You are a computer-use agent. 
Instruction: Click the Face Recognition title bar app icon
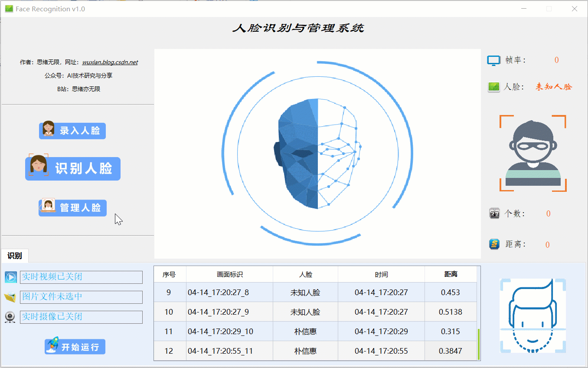[x=9, y=9]
